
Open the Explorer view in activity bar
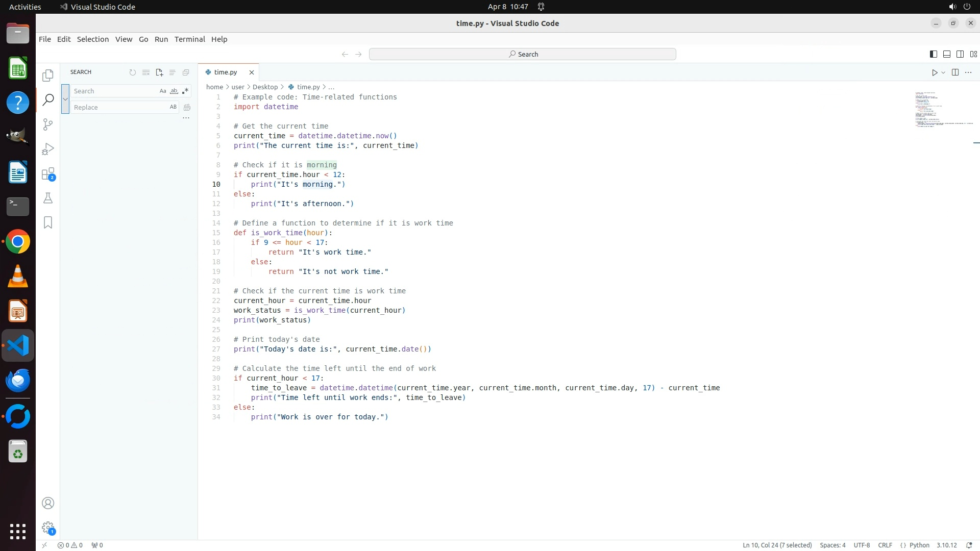tap(48, 76)
